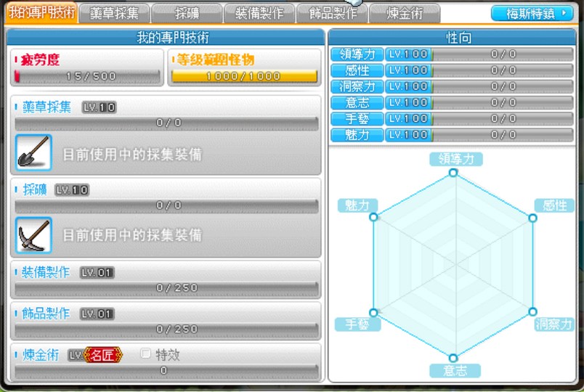
Task: Select the 領導力 trait label in 性向 list
Action: click(x=357, y=54)
